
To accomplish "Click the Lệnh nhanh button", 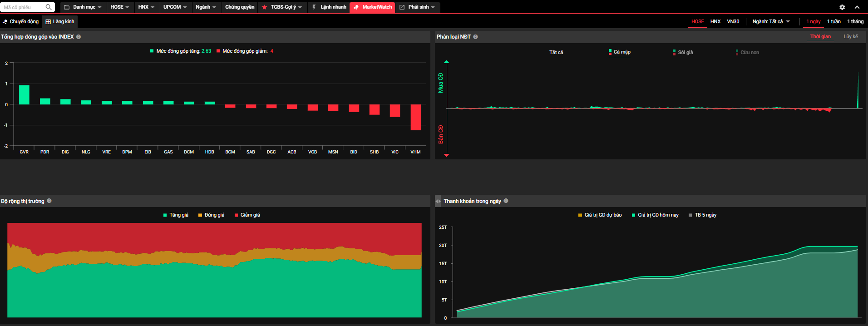I will point(329,7).
